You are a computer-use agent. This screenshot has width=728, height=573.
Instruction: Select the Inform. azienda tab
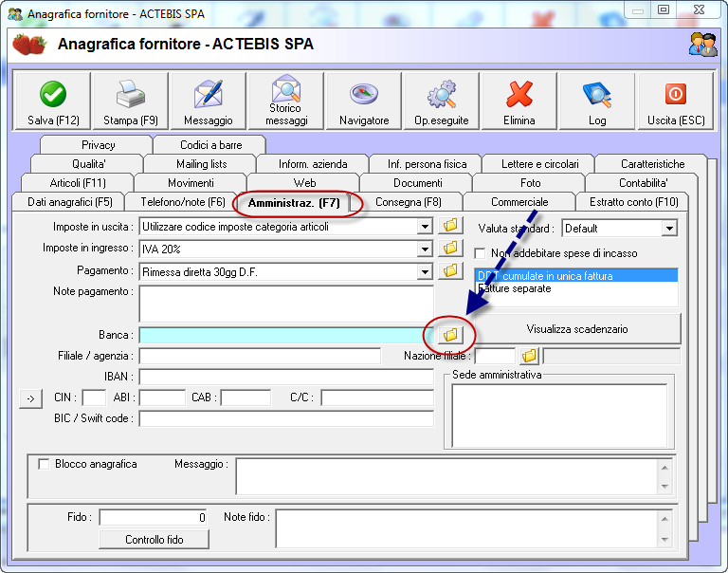click(x=313, y=164)
